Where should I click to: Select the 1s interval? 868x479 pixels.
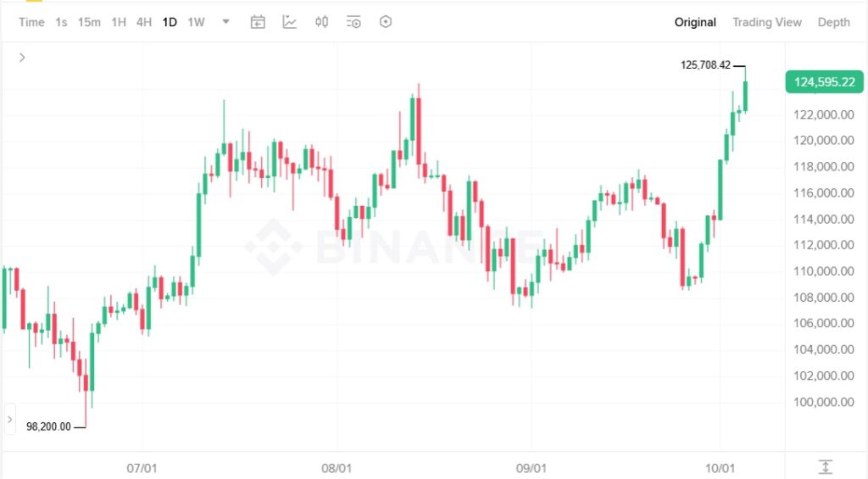(61, 22)
